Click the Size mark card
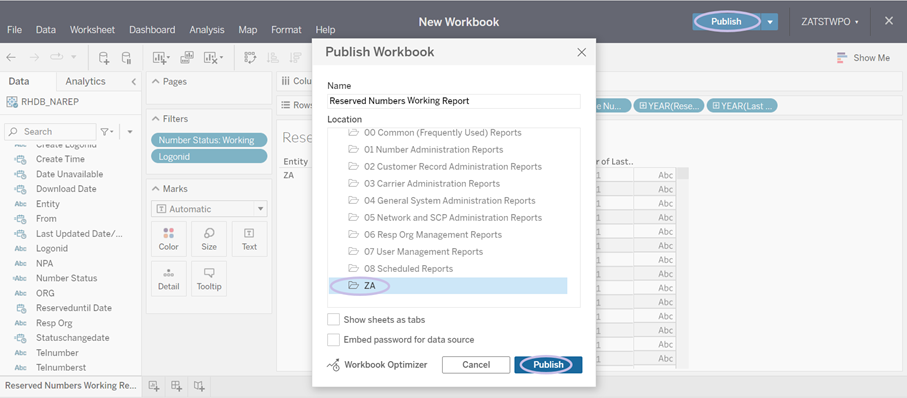Screen dimensions: 907x398 [209, 239]
